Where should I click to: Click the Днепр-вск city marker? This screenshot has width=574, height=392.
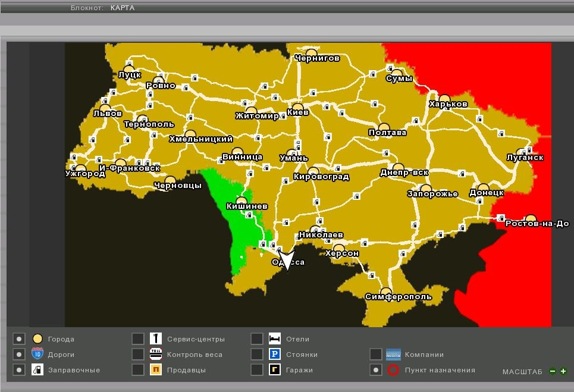point(399,168)
